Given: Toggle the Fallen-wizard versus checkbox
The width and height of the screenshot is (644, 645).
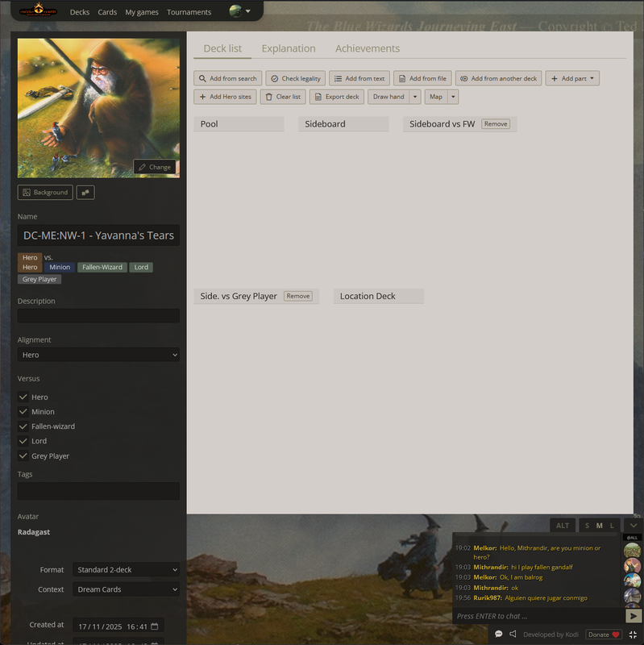Looking at the screenshot, I should [x=23, y=427].
